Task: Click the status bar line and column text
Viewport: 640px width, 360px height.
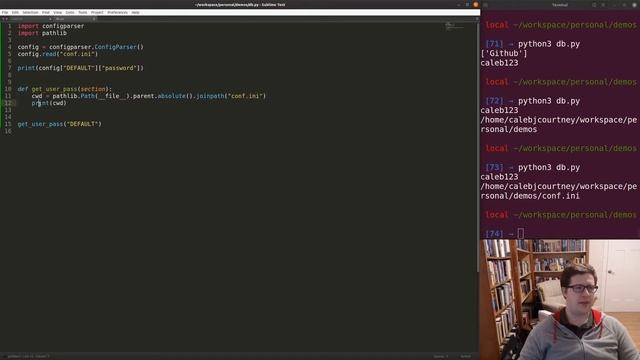Action: 28,356
